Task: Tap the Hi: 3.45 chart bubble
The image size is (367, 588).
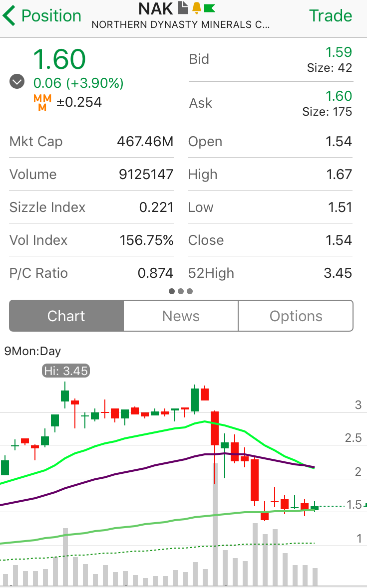Action: [x=66, y=371]
